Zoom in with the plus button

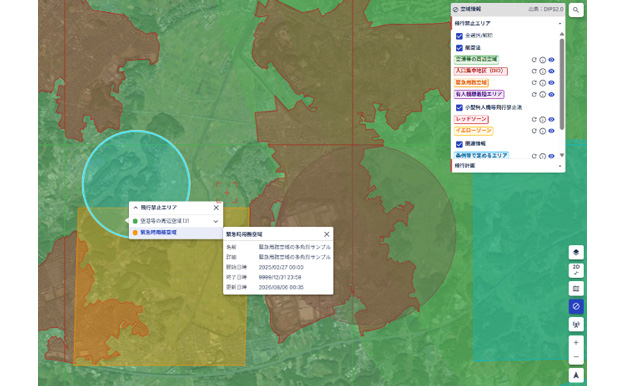(x=576, y=343)
